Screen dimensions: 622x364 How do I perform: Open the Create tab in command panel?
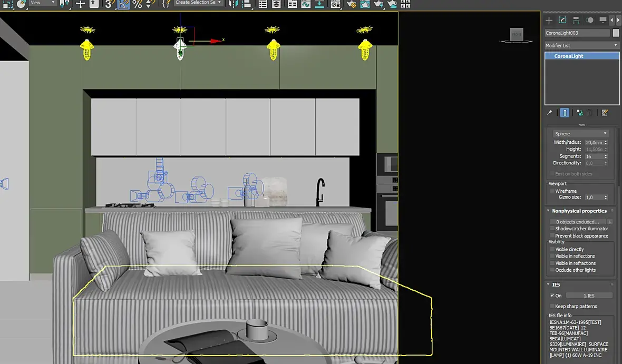point(549,20)
